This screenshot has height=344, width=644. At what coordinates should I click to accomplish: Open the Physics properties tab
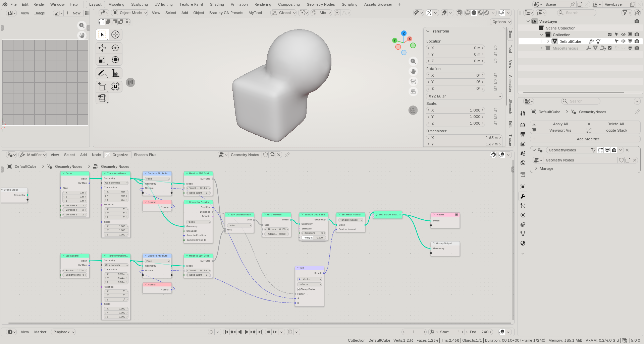[x=523, y=215]
